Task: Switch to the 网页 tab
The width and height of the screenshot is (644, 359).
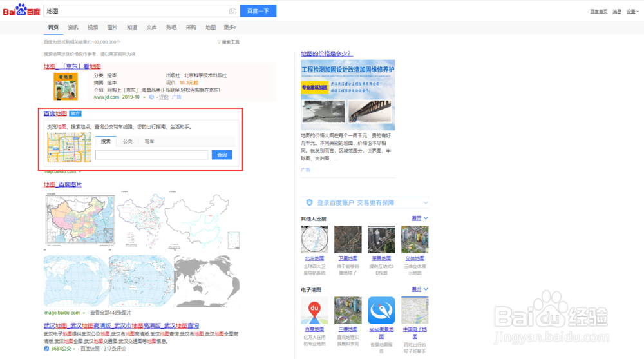Action: coord(53,27)
